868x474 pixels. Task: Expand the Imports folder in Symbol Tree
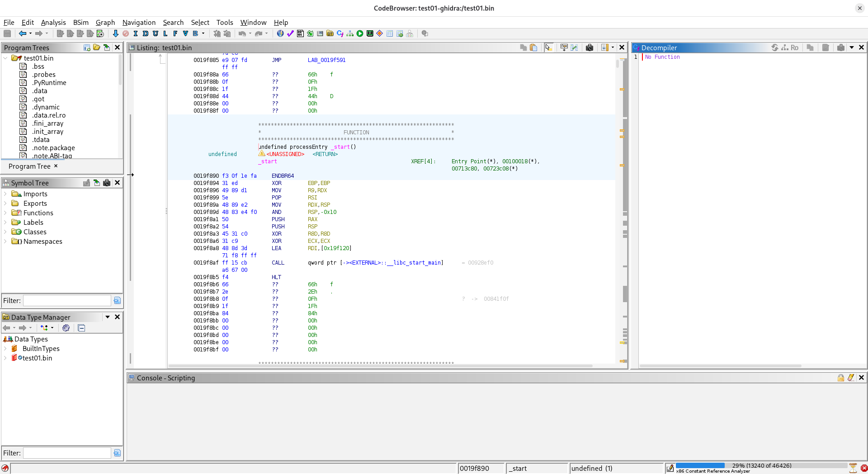(5, 194)
